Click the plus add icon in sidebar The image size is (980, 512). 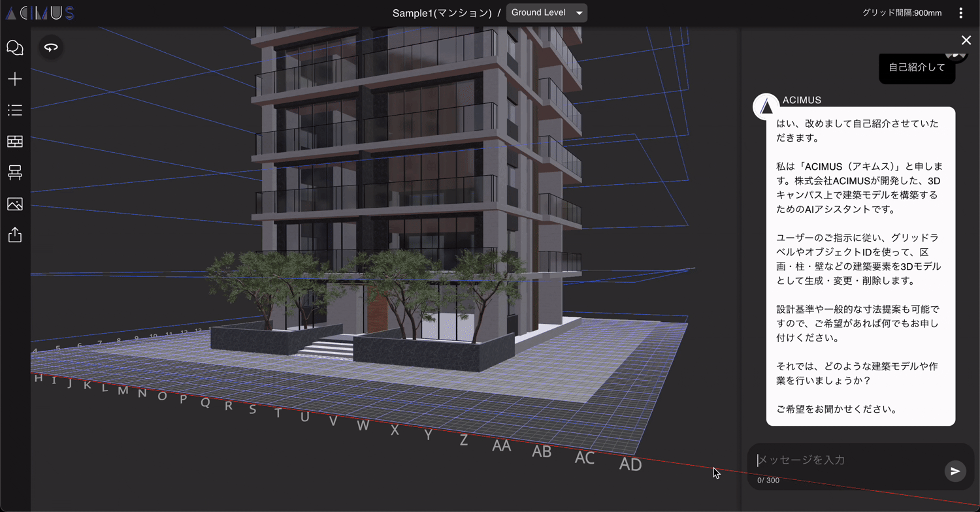[15, 79]
